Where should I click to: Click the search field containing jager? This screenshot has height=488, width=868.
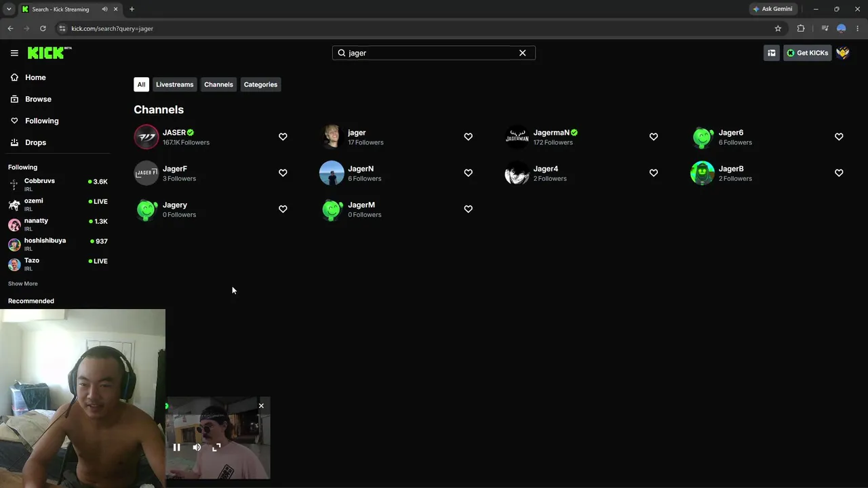(x=433, y=53)
